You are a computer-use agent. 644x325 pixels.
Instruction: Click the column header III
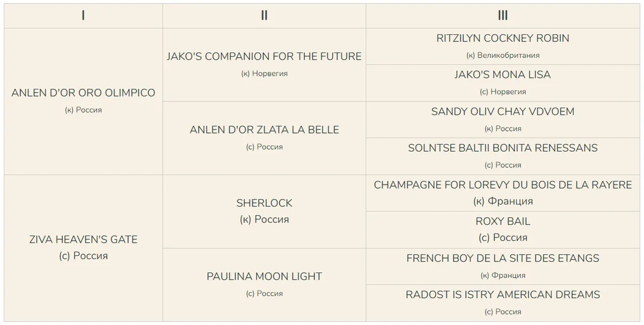(x=502, y=16)
